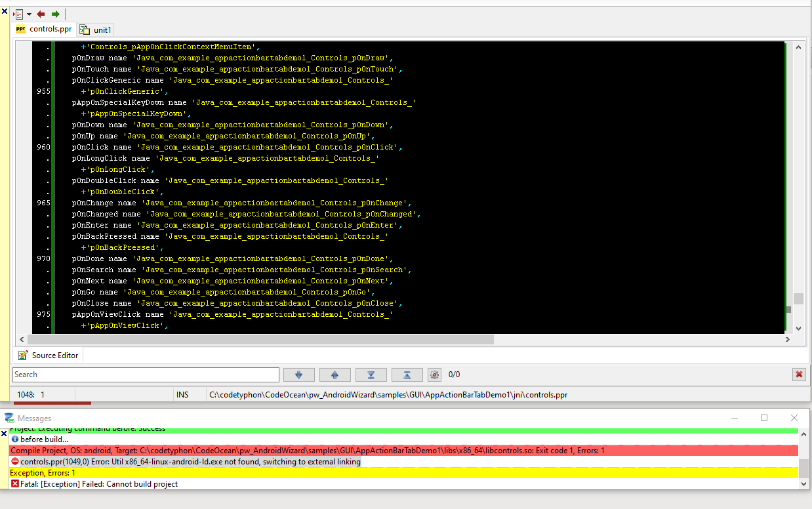Image resolution: width=812 pixels, height=509 pixels.
Task: Switch to the unit1 tab
Action: [96, 30]
